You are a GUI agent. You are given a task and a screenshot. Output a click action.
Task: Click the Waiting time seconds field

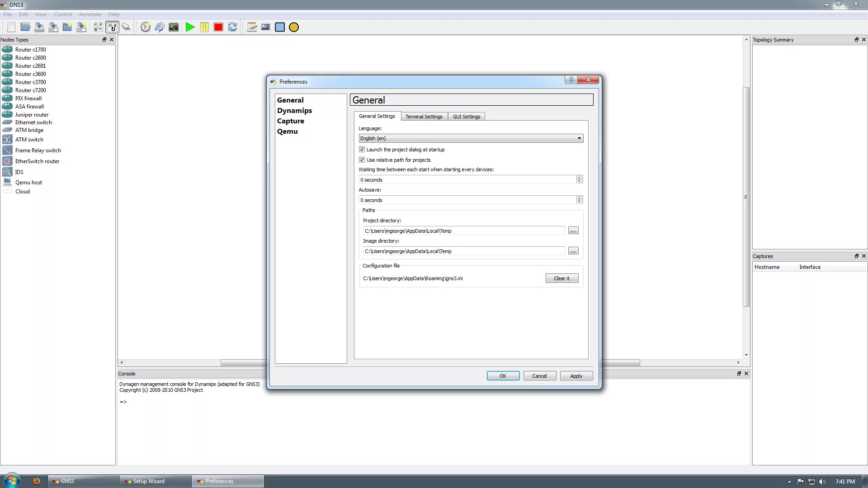coord(467,180)
